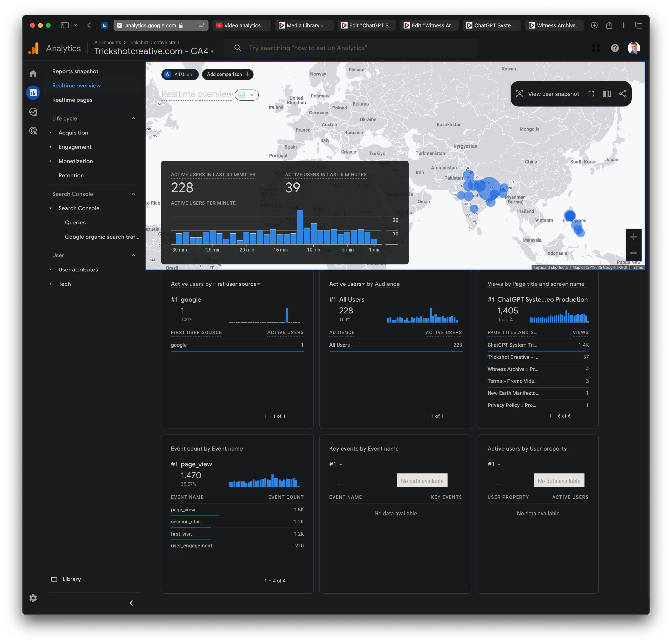Click the analytics.google.com address bar
Screen dimensions: 672x644
tap(161, 25)
